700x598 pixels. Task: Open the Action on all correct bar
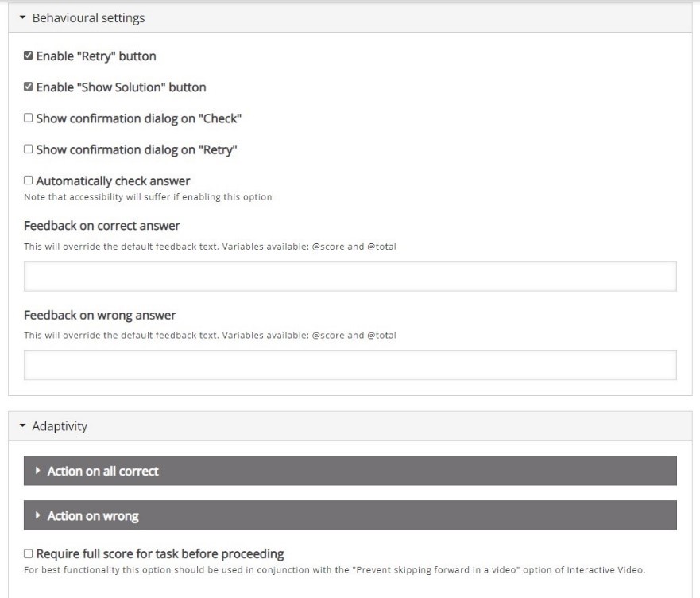pyautogui.click(x=350, y=471)
